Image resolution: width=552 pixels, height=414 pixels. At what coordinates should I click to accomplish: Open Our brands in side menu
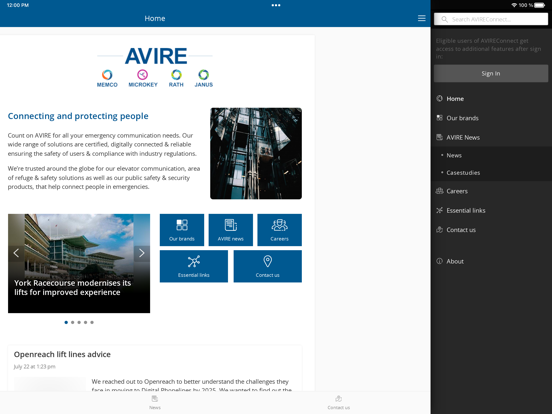coord(491,118)
